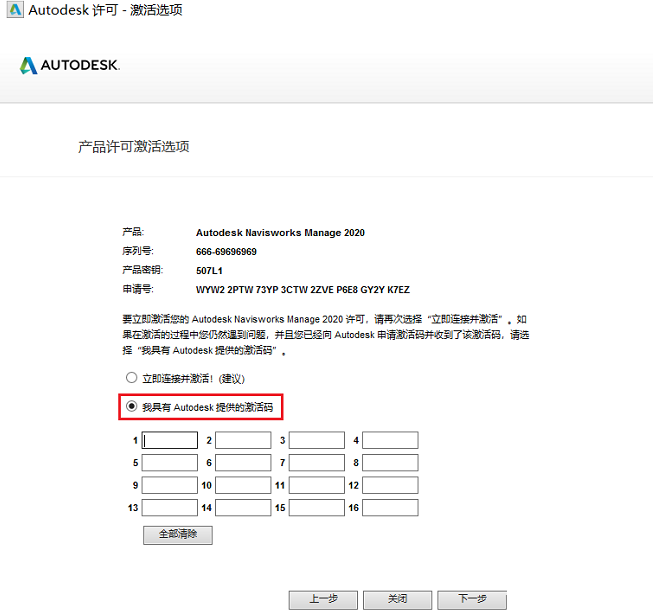This screenshot has width=653, height=615.
Task: Click the 产品许可激活选项 heading
Action: tap(134, 147)
